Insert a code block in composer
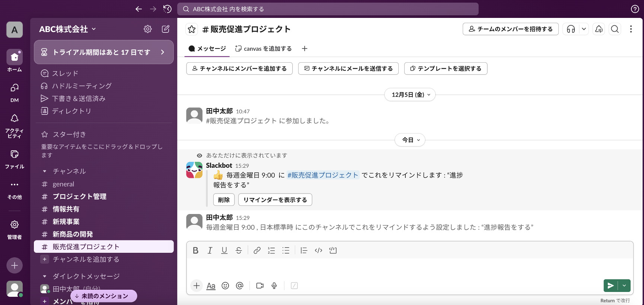 (x=333, y=251)
